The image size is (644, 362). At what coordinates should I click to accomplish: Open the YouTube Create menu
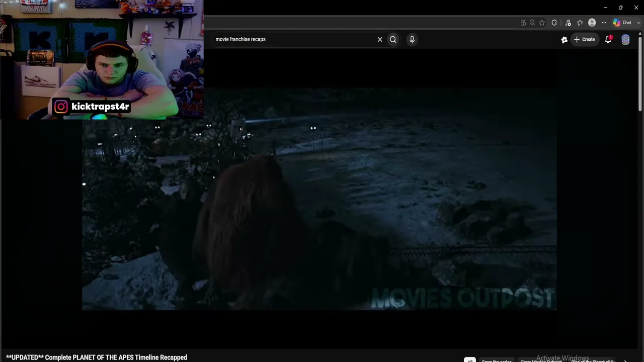click(x=585, y=39)
